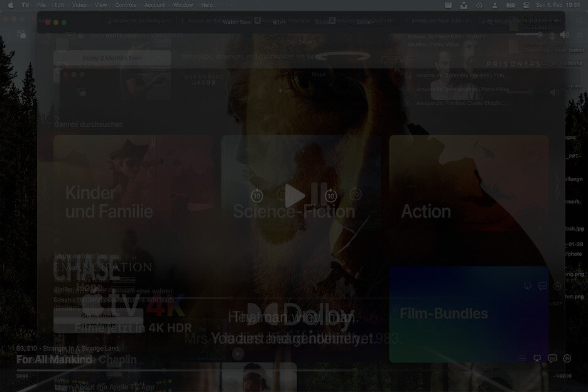Viewport: 588px width, 392px height.
Task: Open the Edit menu
Action: click(59, 5)
